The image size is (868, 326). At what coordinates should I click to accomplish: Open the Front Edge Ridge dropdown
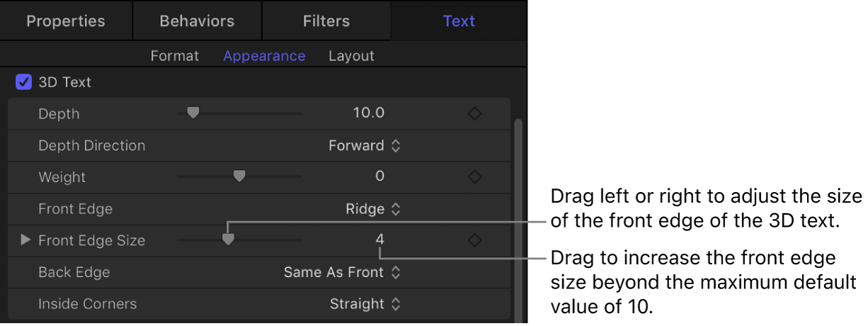coord(374,209)
